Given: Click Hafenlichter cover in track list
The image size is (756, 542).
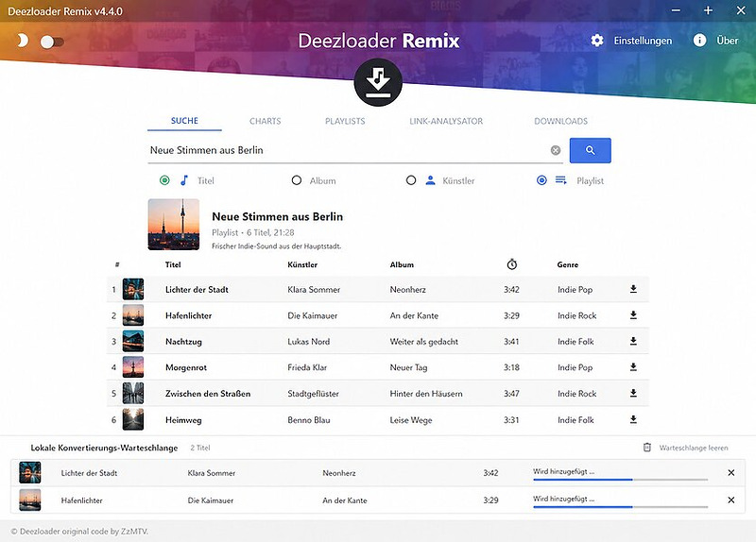Looking at the screenshot, I should (133, 315).
